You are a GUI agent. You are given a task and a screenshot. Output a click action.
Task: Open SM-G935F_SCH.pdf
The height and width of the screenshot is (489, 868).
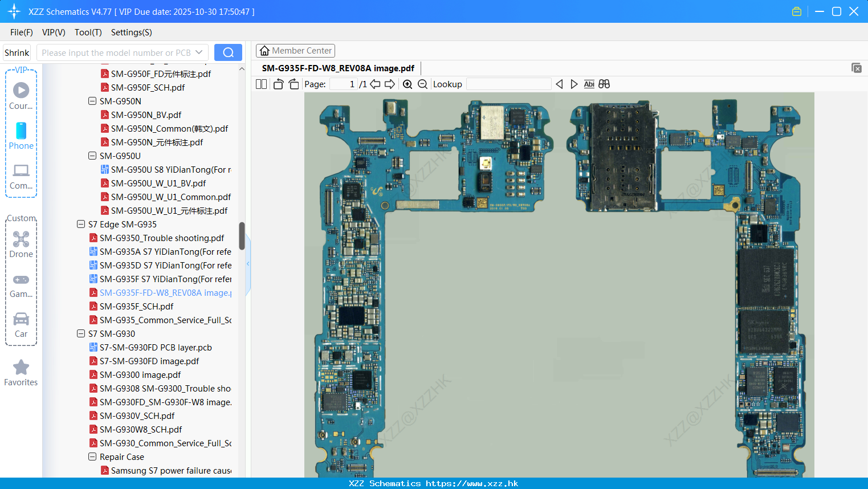point(136,306)
